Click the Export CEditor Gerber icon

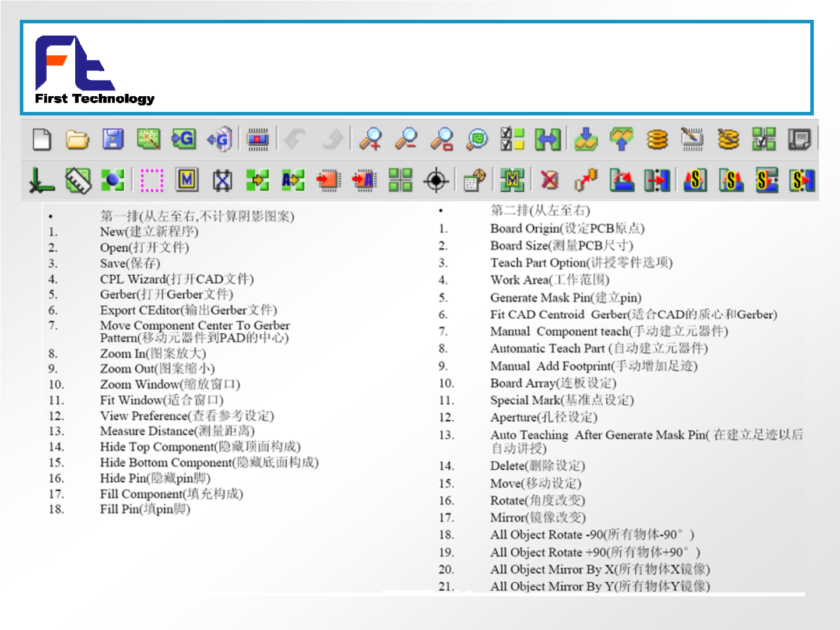point(220,139)
